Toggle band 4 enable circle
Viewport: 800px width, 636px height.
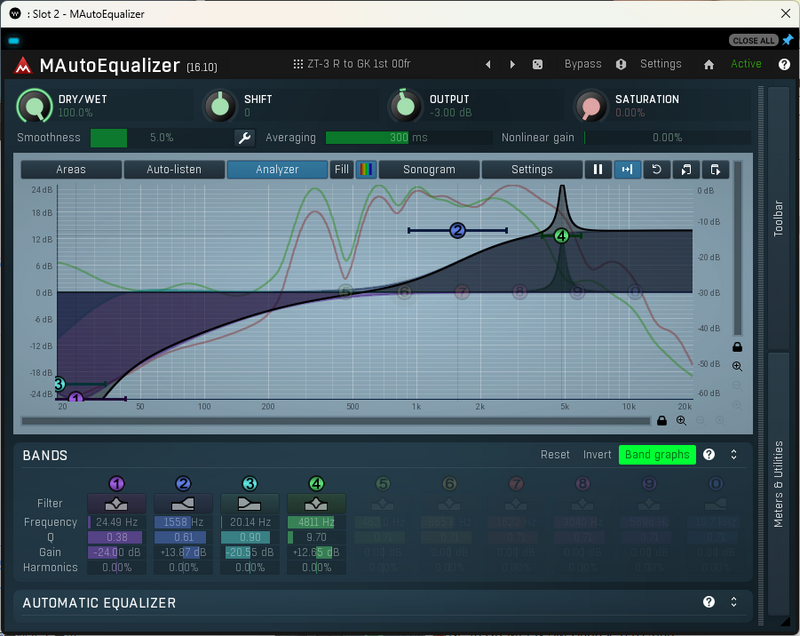pos(316,484)
